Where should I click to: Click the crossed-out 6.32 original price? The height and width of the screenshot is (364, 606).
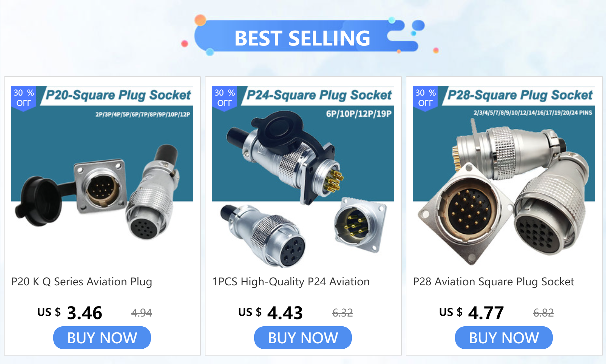click(x=342, y=313)
